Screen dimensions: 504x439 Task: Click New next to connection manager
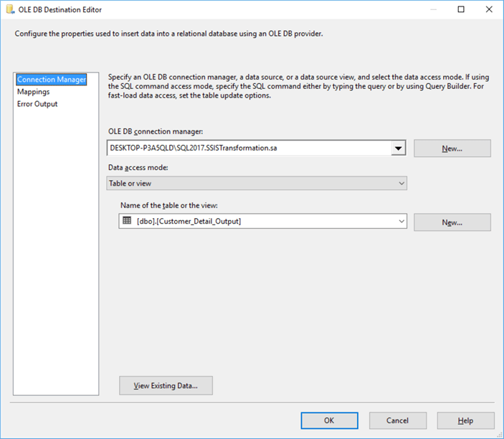pos(452,148)
